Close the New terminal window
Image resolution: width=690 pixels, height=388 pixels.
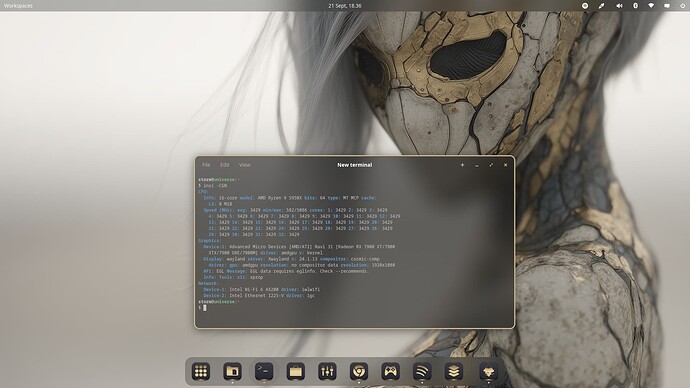pyautogui.click(x=506, y=165)
